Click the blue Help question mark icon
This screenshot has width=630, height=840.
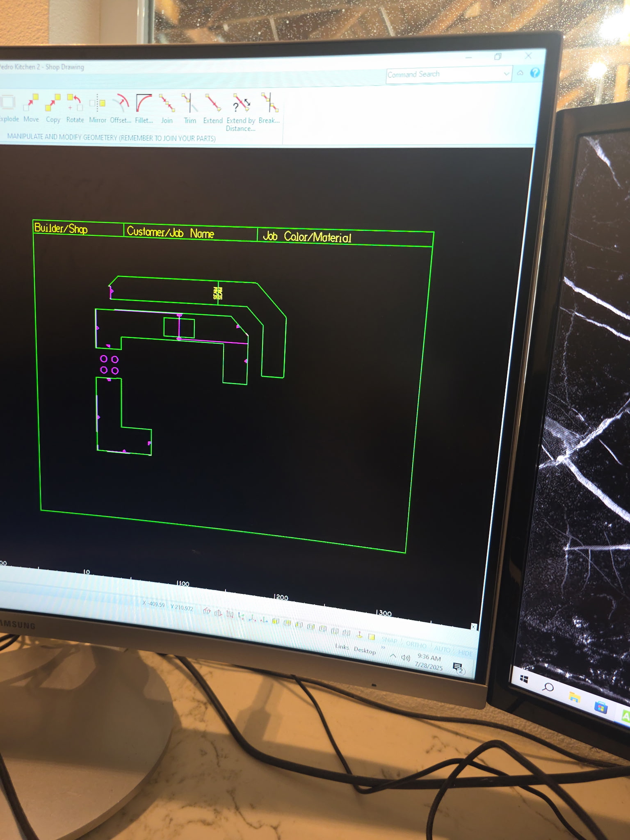point(535,73)
